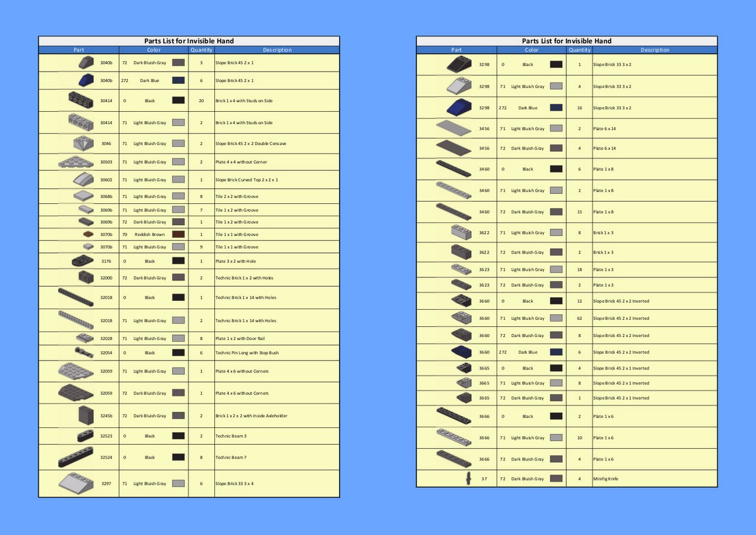The image size is (756, 535).
Task: Click the part number 37
Action: (484, 479)
